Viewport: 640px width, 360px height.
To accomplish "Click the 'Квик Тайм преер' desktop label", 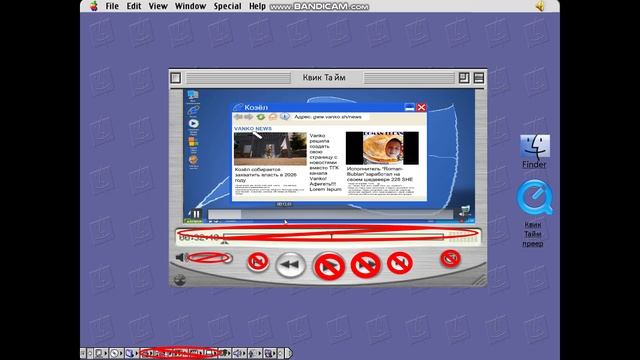I will [533, 234].
